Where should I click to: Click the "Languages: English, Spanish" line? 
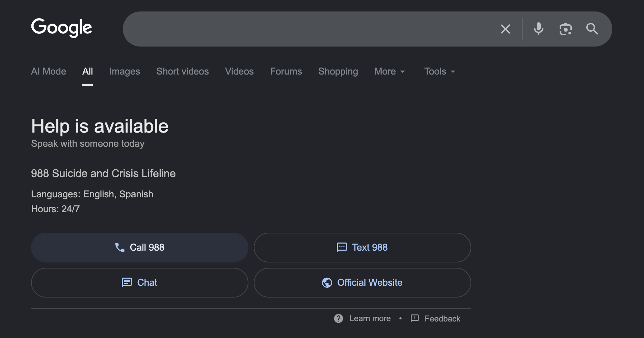[x=92, y=194]
